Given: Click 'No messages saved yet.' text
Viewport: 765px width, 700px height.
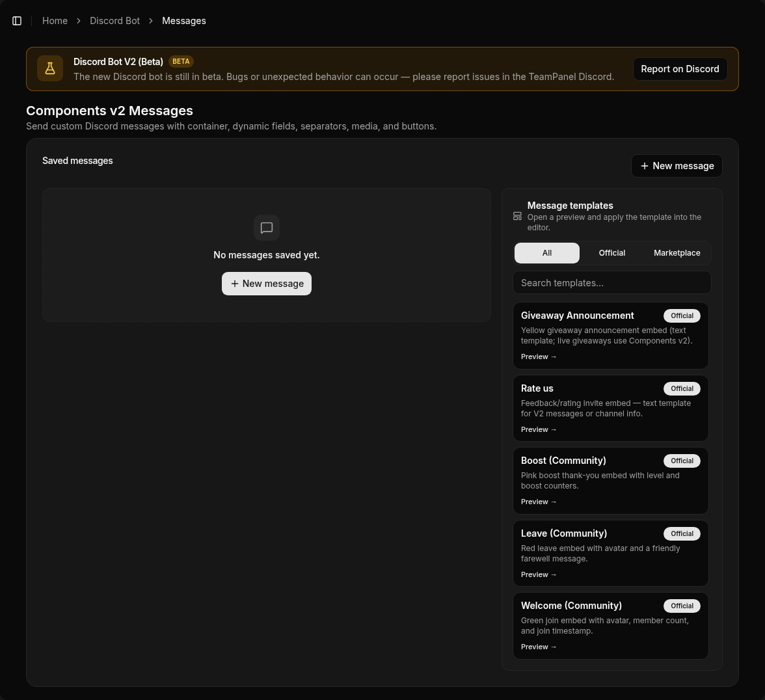Looking at the screenshot, I should pos(267,255).
